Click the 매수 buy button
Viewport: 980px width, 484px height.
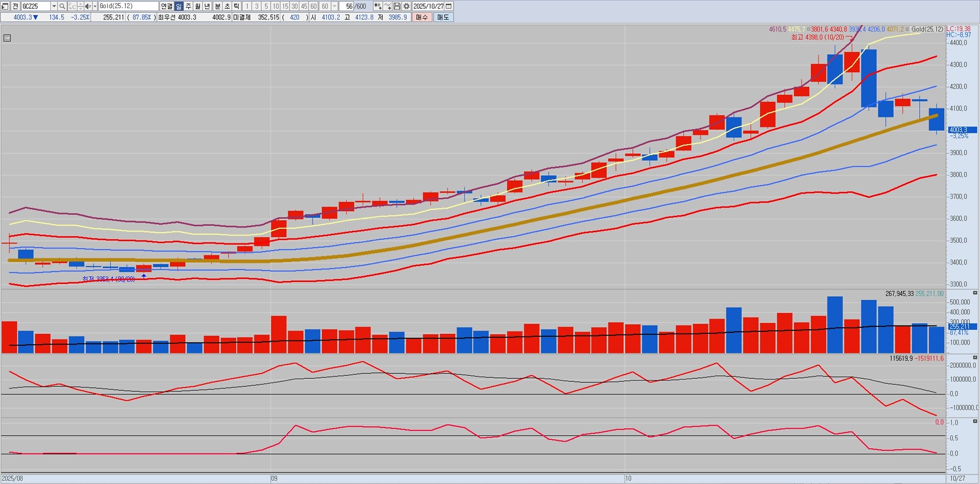422,17
